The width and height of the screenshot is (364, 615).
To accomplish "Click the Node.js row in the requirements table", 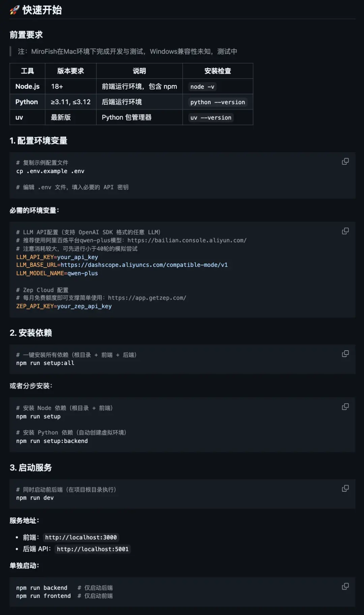I will click(27, 86).
